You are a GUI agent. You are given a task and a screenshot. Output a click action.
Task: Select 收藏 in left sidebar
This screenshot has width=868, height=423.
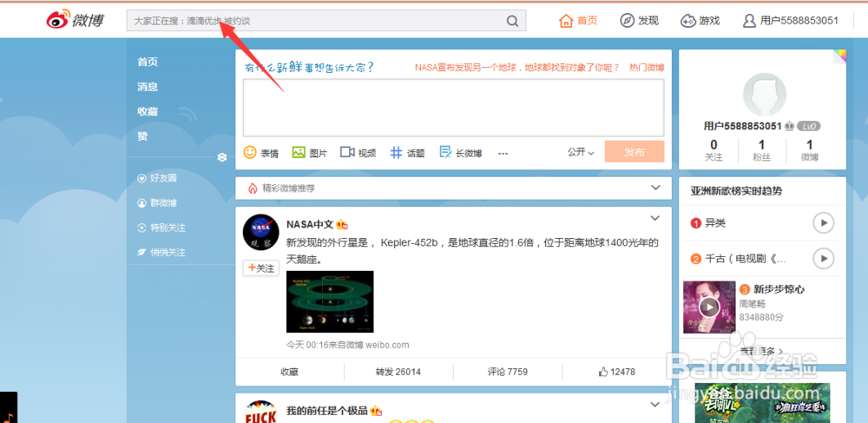tap(148, 111)
